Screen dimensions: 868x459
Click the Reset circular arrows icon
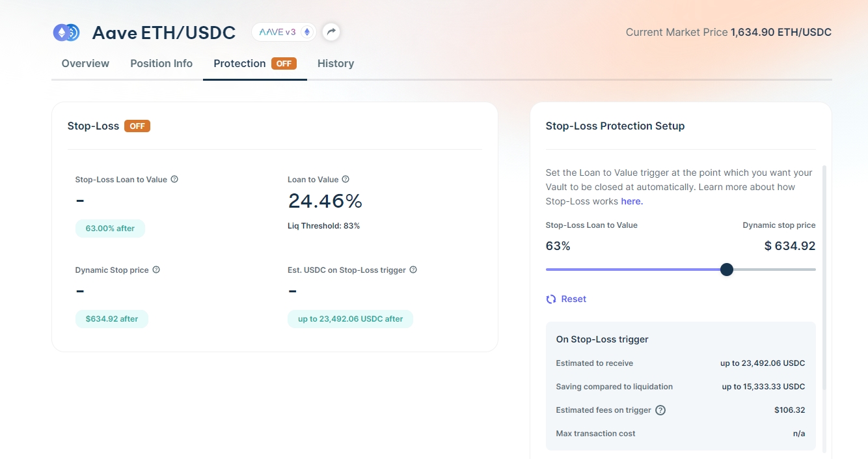coord(551,299)
